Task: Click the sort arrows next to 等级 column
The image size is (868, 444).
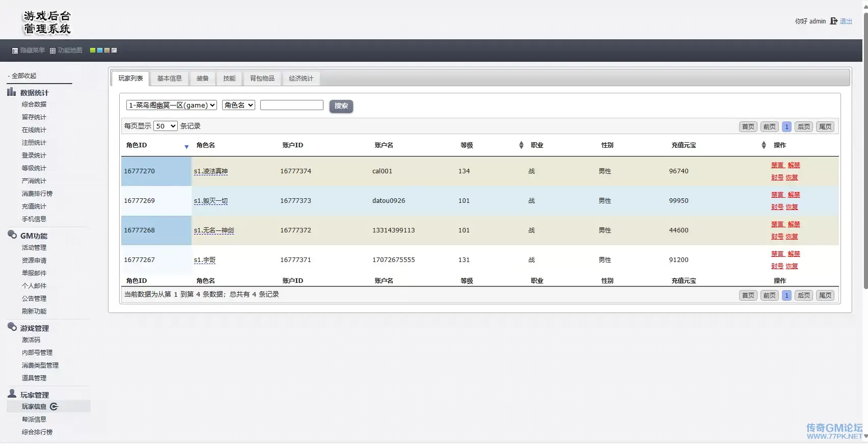Action: 521,145
